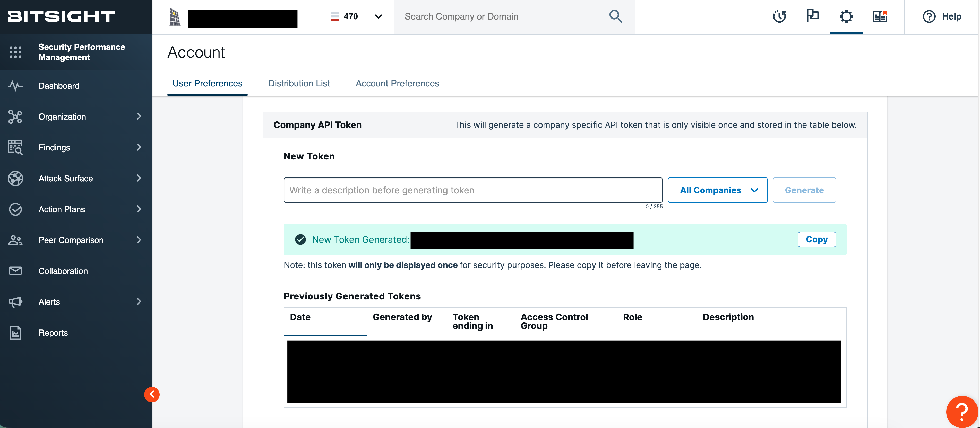Expand the Organization menu chevron

[139, 116]
